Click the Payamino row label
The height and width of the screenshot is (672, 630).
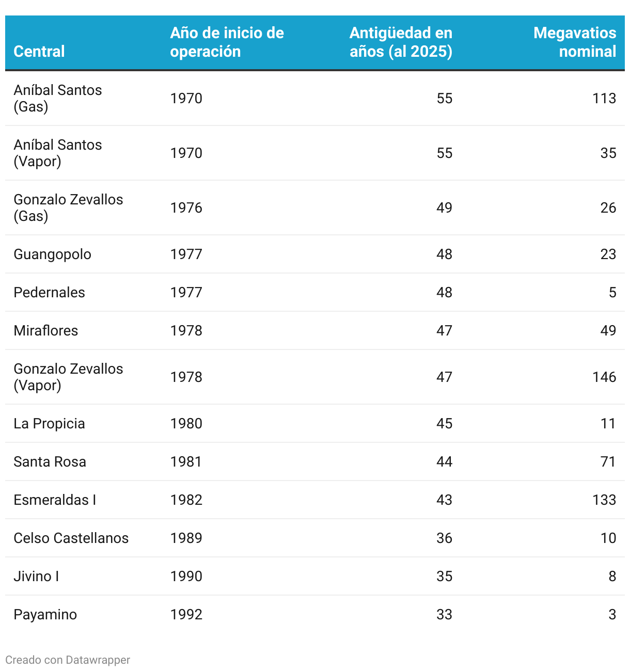[45, 614]
